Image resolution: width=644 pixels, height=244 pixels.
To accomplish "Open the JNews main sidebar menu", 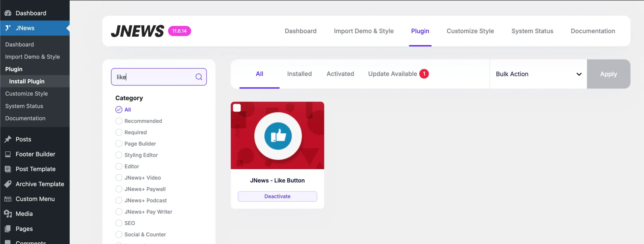I will click(35, 28).
